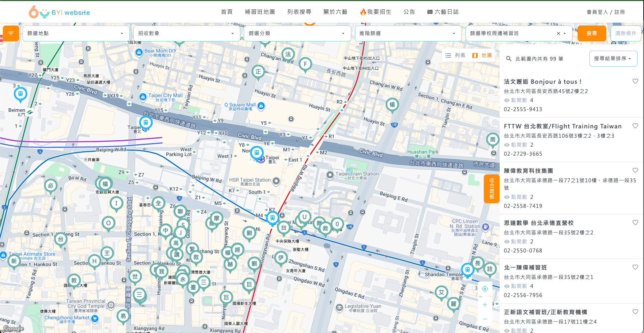Click the 詮 map marker
Image resolution: width=644 pixels, height=333 pixels.
pos(490,269)
